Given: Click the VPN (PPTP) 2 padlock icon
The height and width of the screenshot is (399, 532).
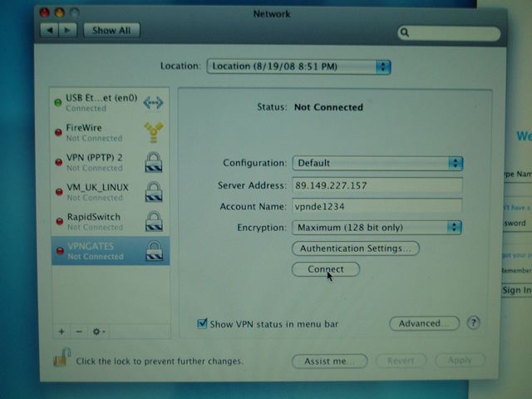Looking at the screenshot, I should (154, 162).
